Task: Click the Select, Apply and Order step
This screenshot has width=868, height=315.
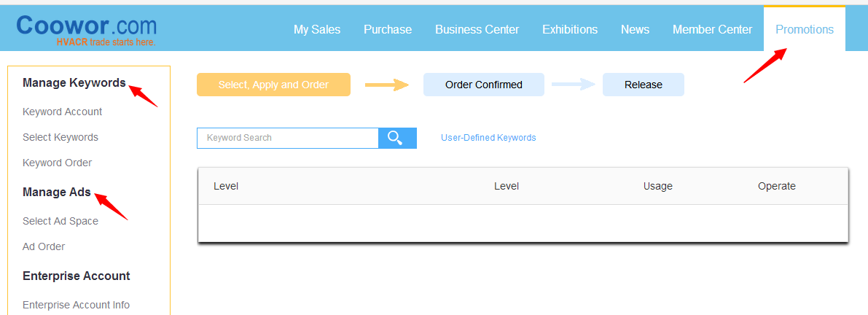Action: [x=273, y=85]
